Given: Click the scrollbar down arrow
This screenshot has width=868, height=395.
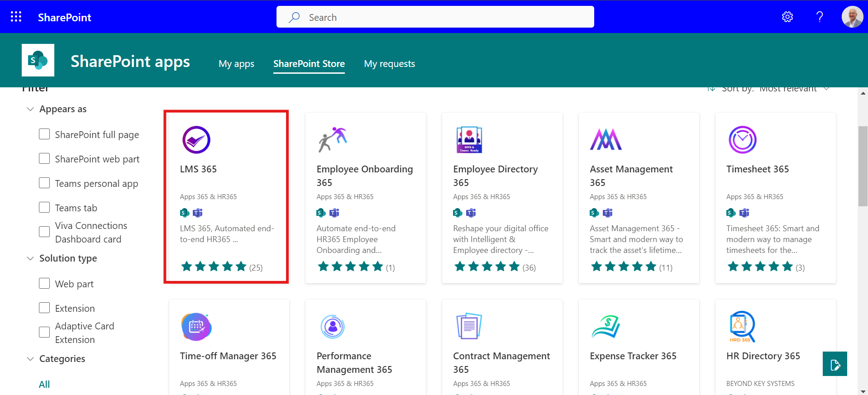Looking at the screenshot, I should tap(863, 391).
